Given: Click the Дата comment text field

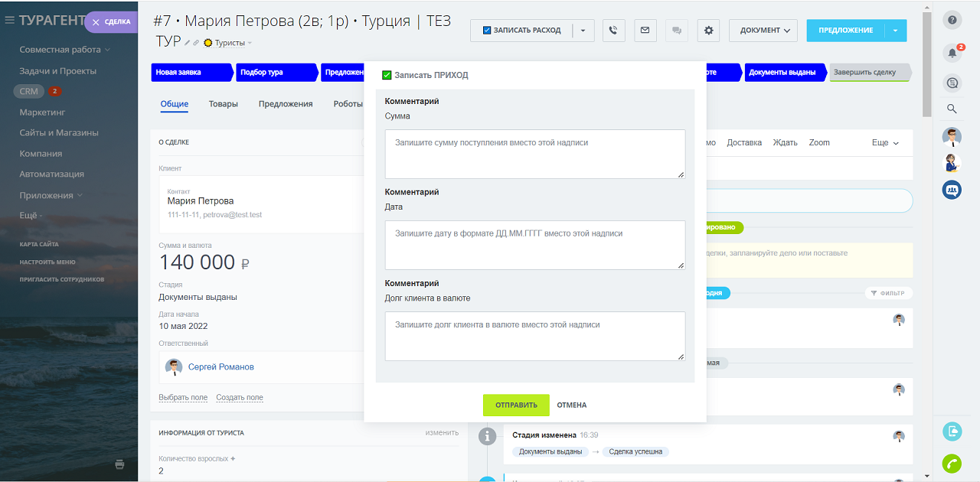Looking at the screenshot, I should coord(535,245).
